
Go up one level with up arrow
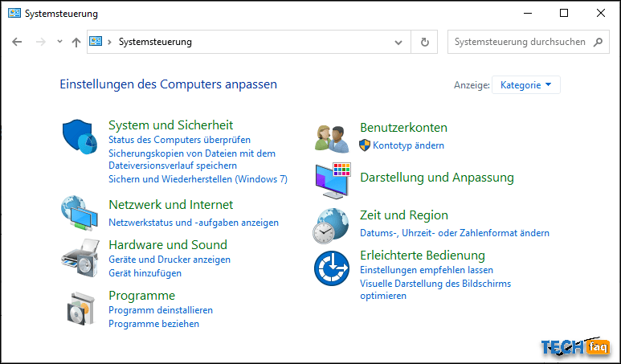[76, 42]
